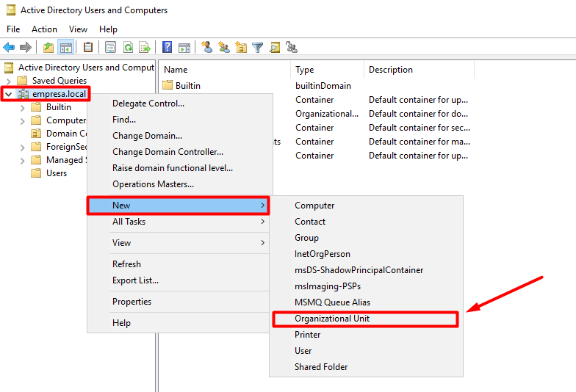Screen dimensions: 576x392
Task: Open the View menu in the menu bar
Action: pos(78,29)
